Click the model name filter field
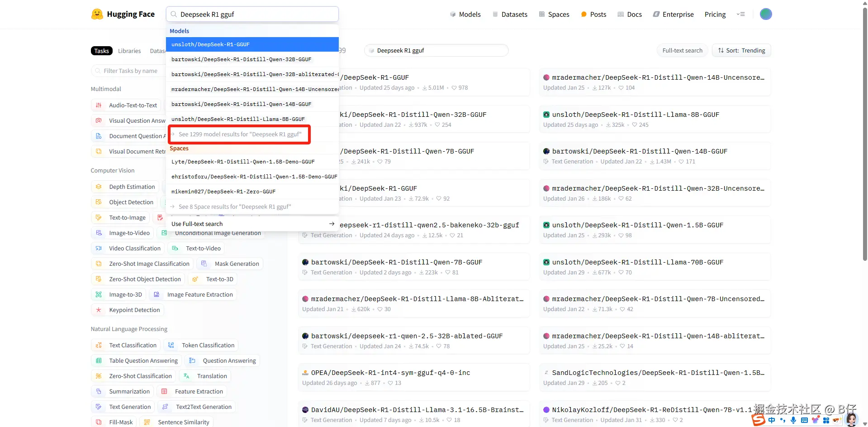This screenshot has height=427, width=868. 436,50
